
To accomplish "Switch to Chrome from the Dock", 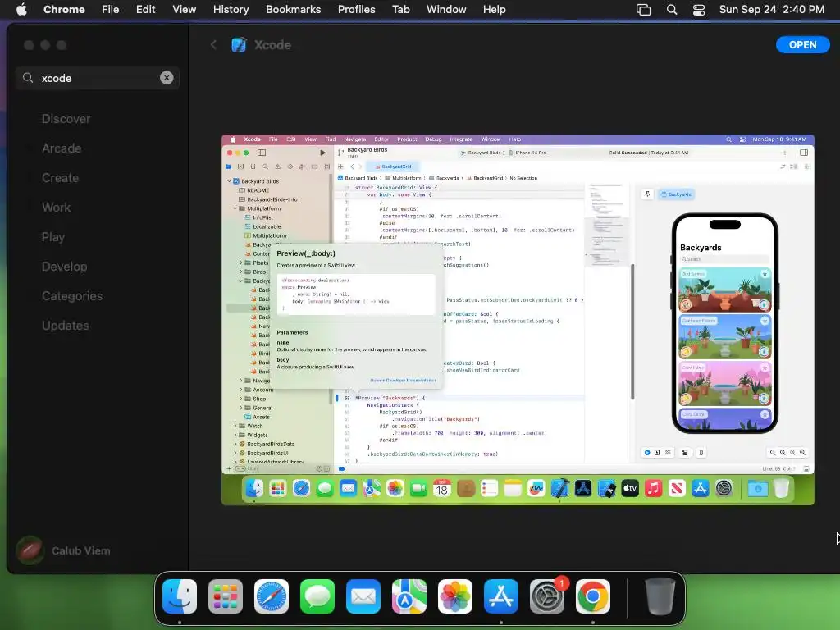I will click(593, 596).
